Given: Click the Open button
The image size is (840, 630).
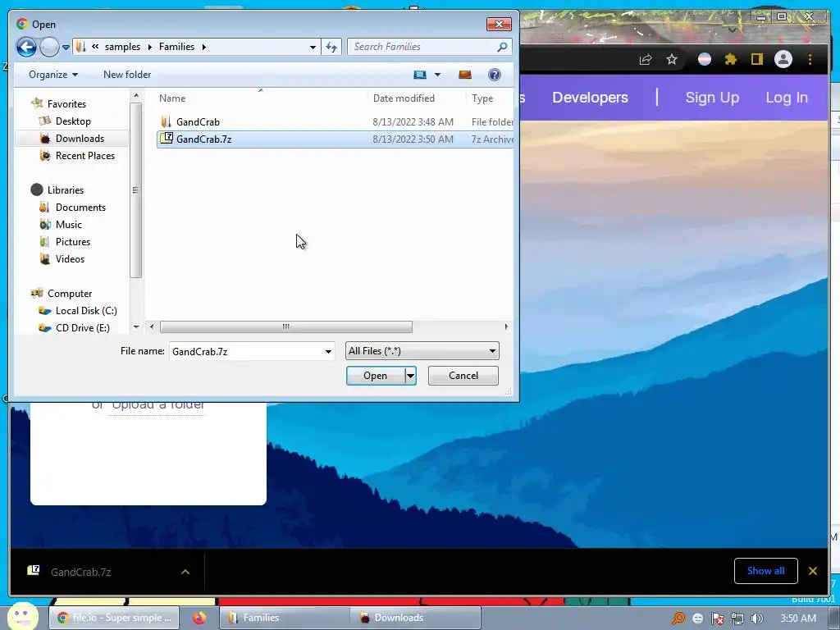Looking at the screenshot, I should (x=375, y=376).
